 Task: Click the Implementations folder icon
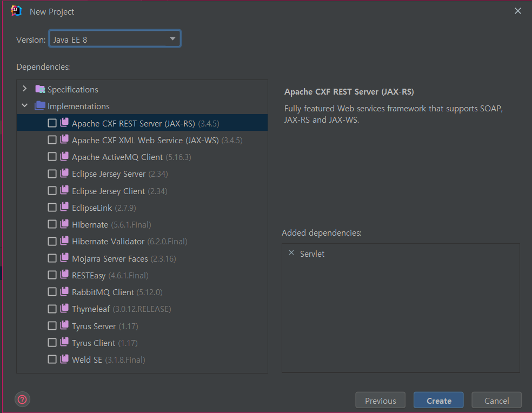[40, 106]
